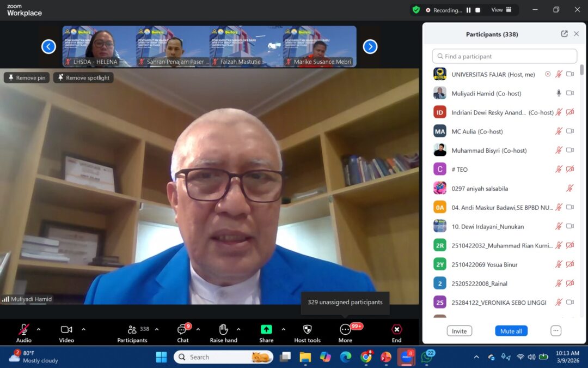Image resolution: width=588 pixels, height=368 pixels.
Task: Open the Host tools shield icon
Action: pyautogui.click(x=307, y=330)
